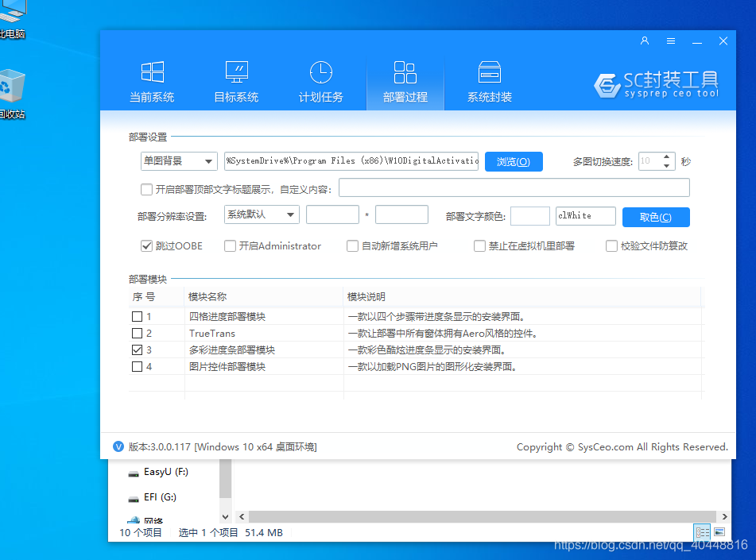Image resolution: width=756 pixels, height=560 pixels.
Task: Toggle 禁止在虚拟机里部署 checkbox
Action: (x=479, y=245)
